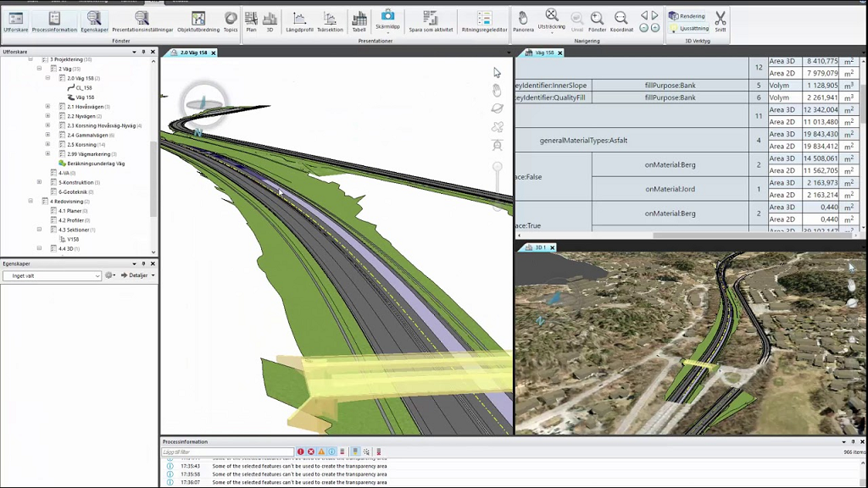868x488 pixels.
Task: Toggle Rendering in 3D Verktyg
Action: 687,15
